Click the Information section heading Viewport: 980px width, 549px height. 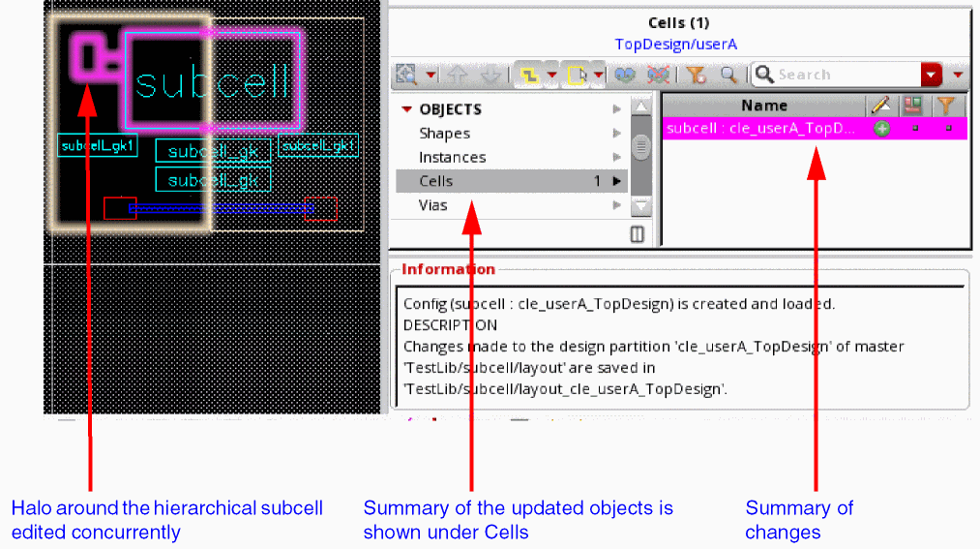click(448, 269)
